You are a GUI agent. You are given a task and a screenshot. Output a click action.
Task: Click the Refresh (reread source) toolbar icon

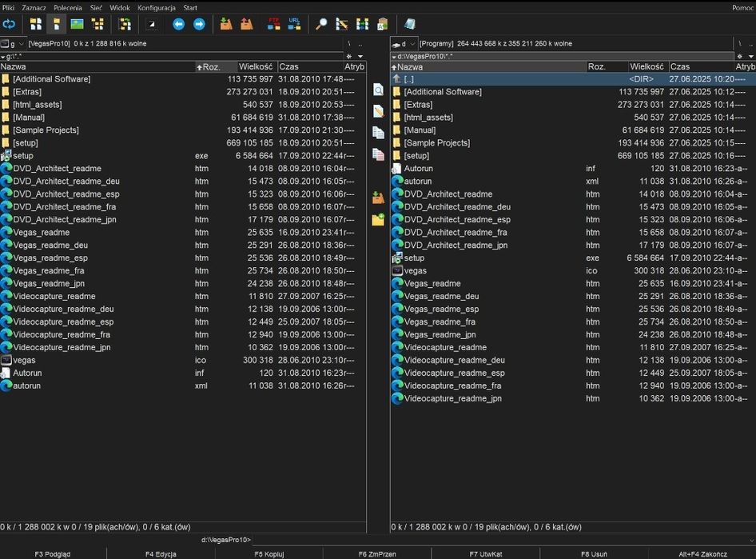[9, 24]
